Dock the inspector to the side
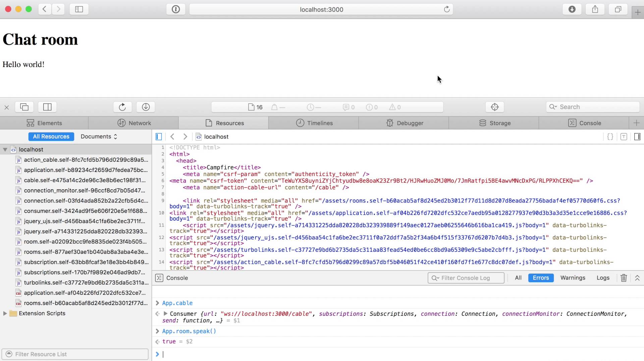 pos(47,107)
